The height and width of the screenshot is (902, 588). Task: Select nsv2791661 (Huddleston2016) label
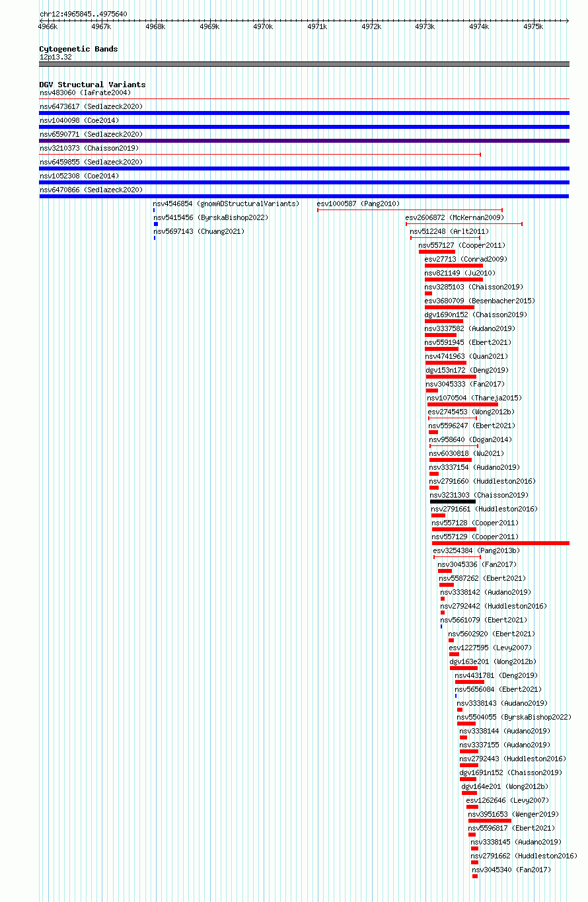(x=484, y=509)
